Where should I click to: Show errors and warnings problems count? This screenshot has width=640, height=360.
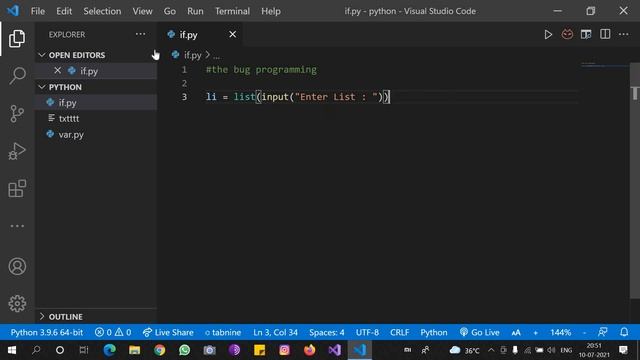[113, 332]
